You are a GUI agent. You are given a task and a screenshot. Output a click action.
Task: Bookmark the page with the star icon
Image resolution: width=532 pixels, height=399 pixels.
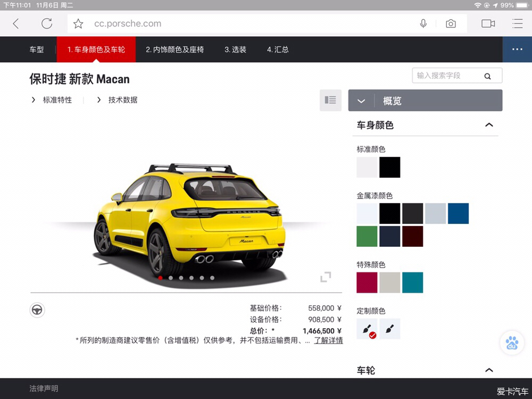tap(78, 24)
